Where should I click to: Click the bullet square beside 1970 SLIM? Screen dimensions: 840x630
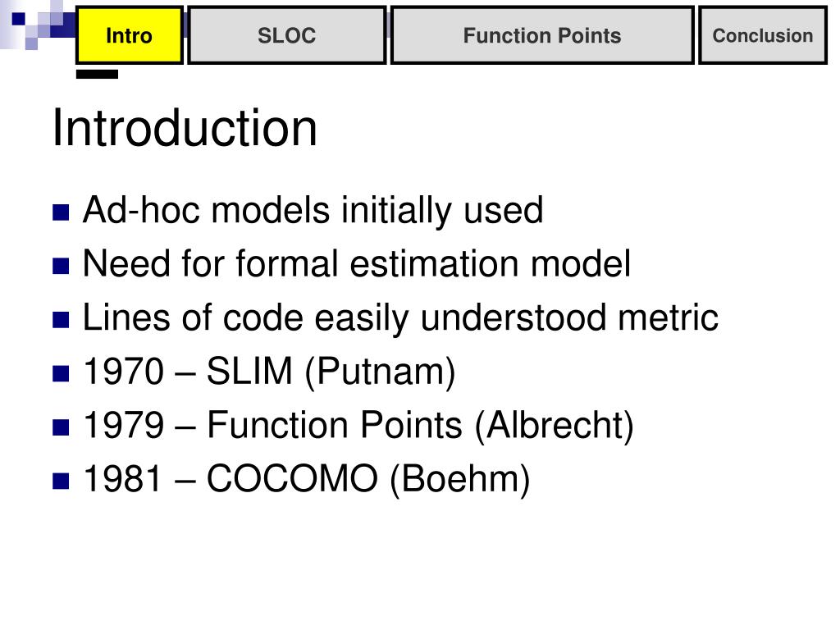tap(61, 373)
